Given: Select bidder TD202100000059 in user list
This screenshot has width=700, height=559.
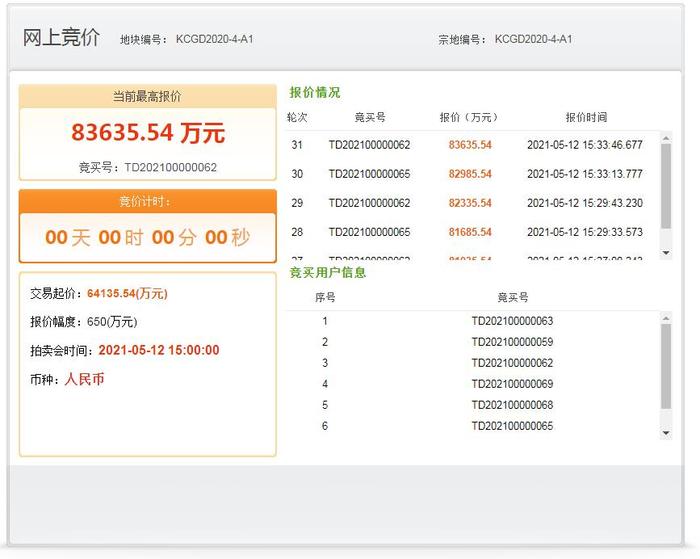Looking at the screenshot, I should click(x=512, y=342).
